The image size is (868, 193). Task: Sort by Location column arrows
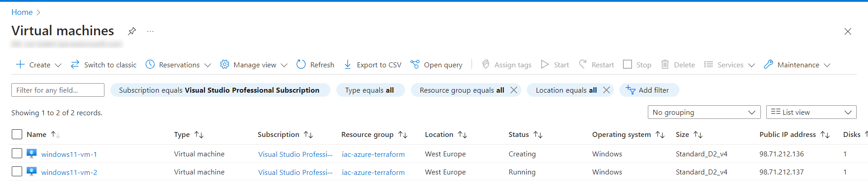point(462,135)
